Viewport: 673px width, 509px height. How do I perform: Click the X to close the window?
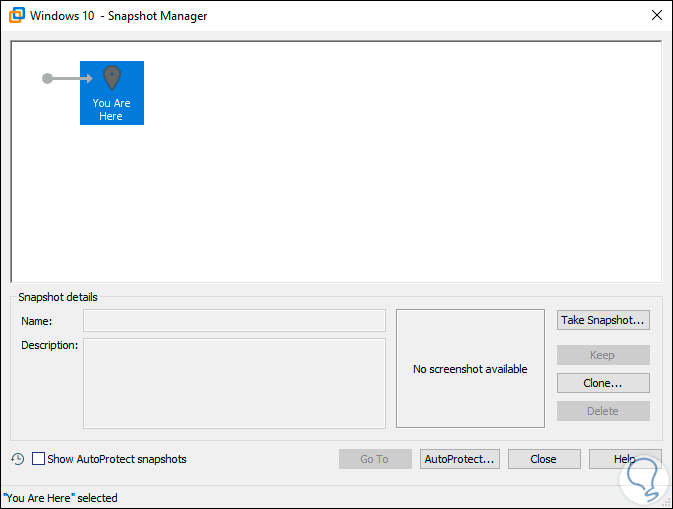pyautogui.click(x=657, y=15)
